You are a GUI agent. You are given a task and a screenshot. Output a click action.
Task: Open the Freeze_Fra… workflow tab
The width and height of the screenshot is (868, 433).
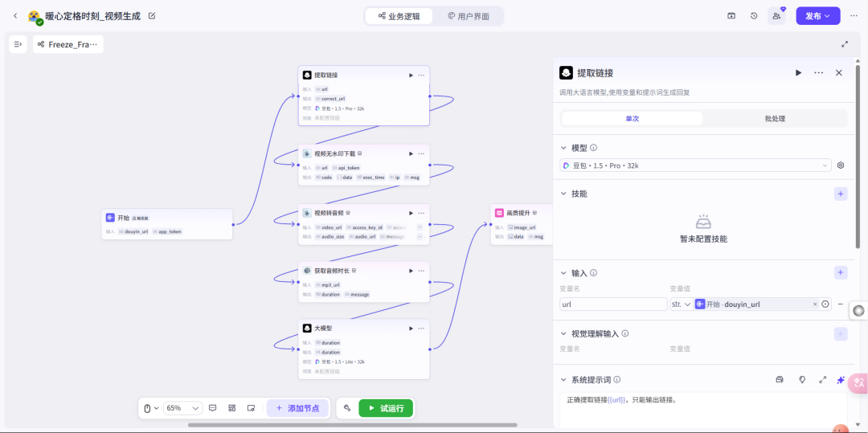[68, 44]
